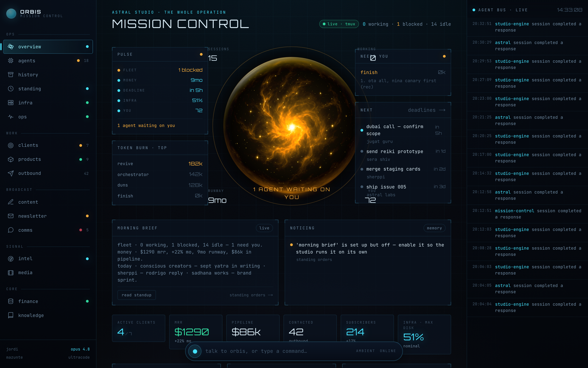The image size is (588, 368).
Task: Click the arrow after standing orders link
Action: (270, 295)
